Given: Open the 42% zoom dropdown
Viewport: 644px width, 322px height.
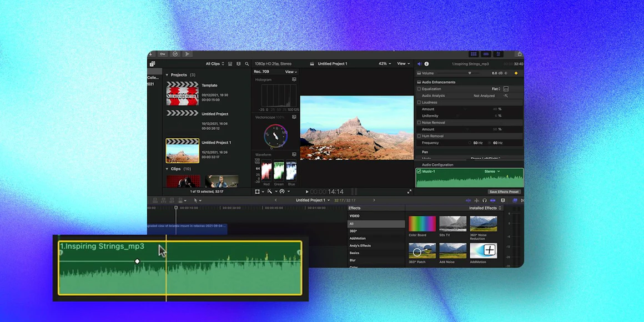Looking at the screenshot, I should [x=385, y=64].
